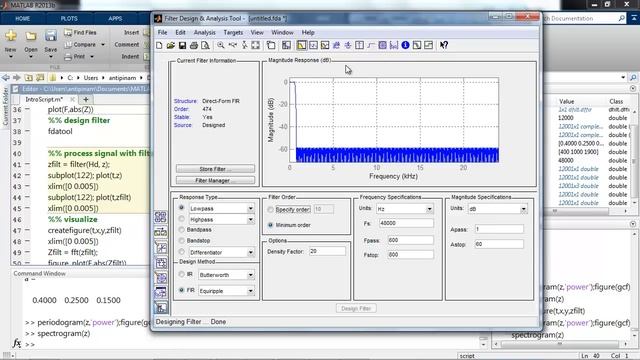Screen dimensions: 640x360
Task: Click the Restore Full View icon
Action: [x=256, y=45]
